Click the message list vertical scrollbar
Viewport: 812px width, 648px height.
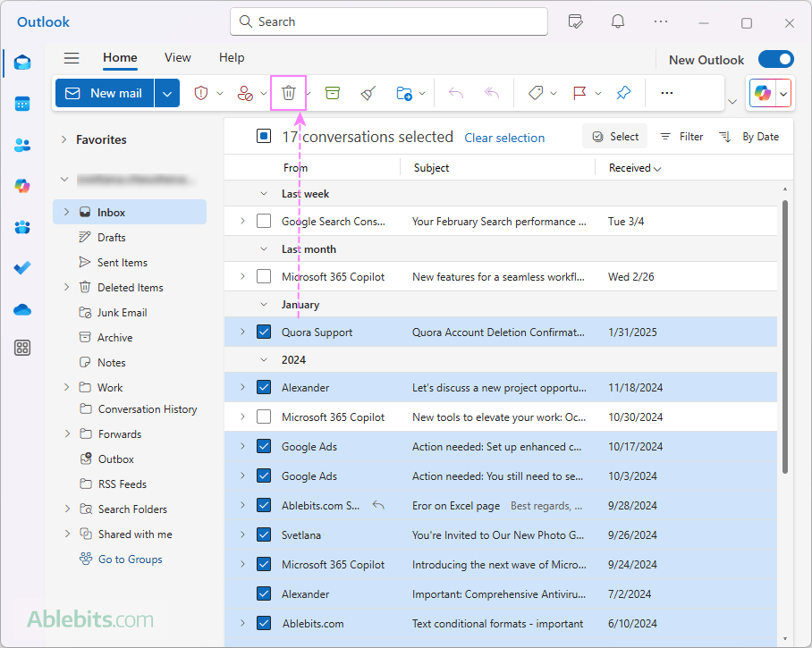pyautogui.click(x=785, y=338)
